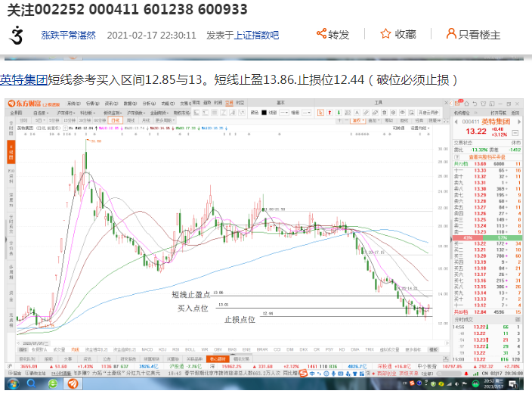Open the orange 东方财富 taskbar app icon
The width and height of the screenshot is (532, 400).
coord(73,383)
